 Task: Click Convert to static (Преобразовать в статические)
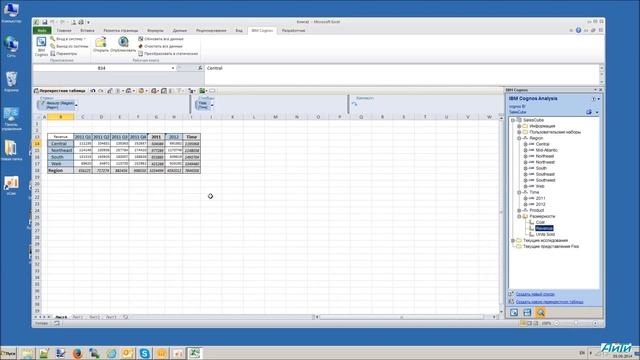(x=168, y=53)
